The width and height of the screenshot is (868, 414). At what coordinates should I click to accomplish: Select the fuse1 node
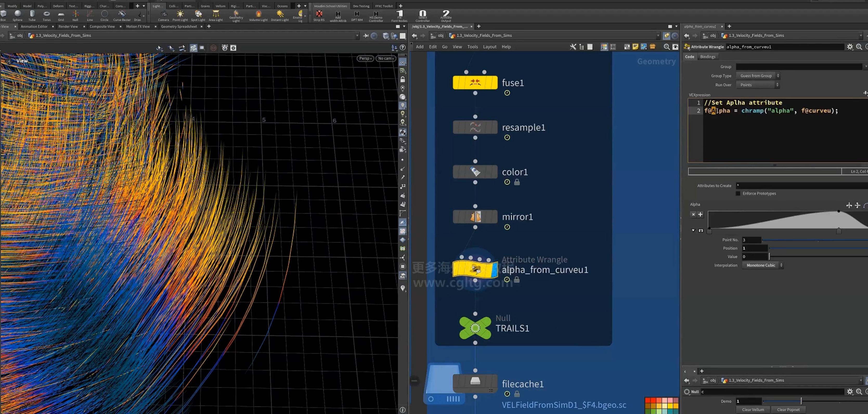pyautogui.click(x=475, y=82)
